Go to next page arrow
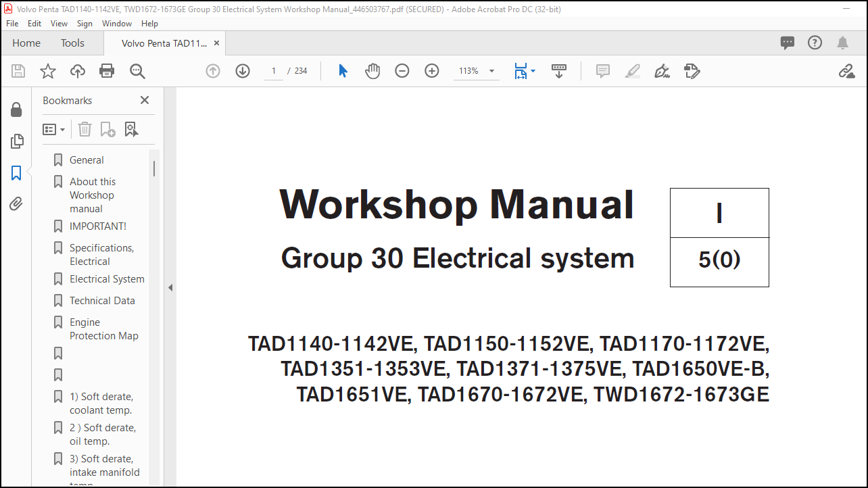868x488 pixels. point(243,71)
